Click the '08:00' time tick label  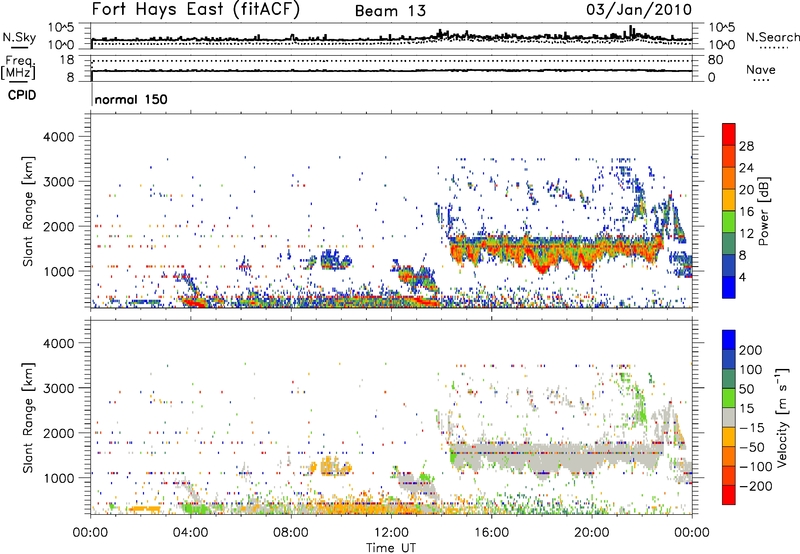pyautogui.click(x=291, y=533)
